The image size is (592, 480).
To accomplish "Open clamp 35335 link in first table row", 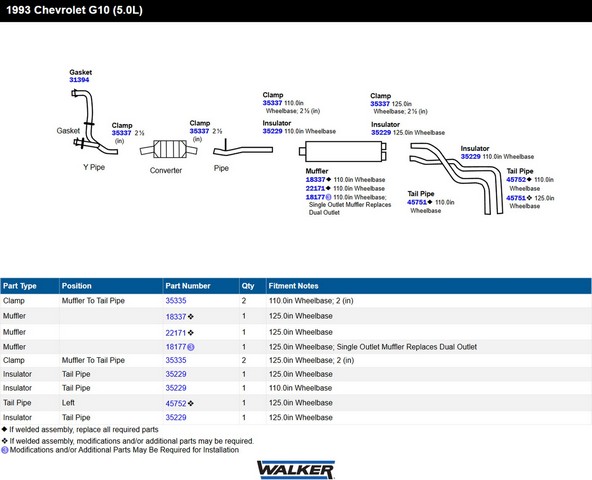I will [176, 301].
